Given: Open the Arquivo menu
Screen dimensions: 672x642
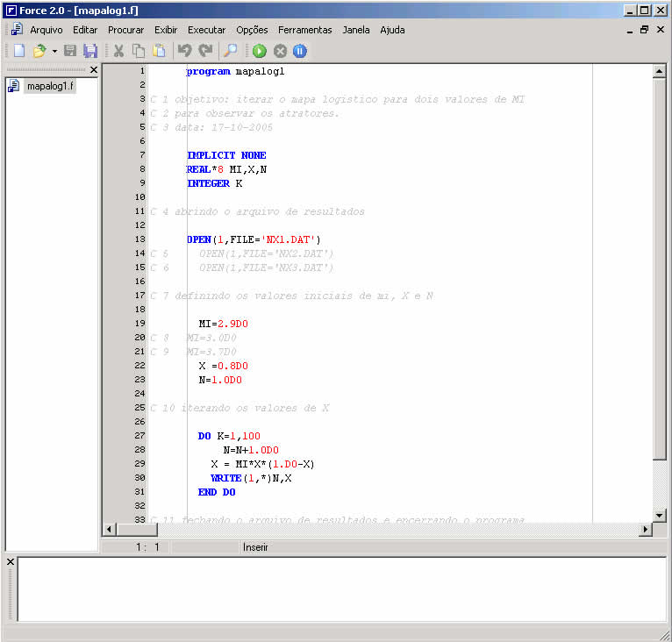Looking at the screenshot, I should (46, 30).
